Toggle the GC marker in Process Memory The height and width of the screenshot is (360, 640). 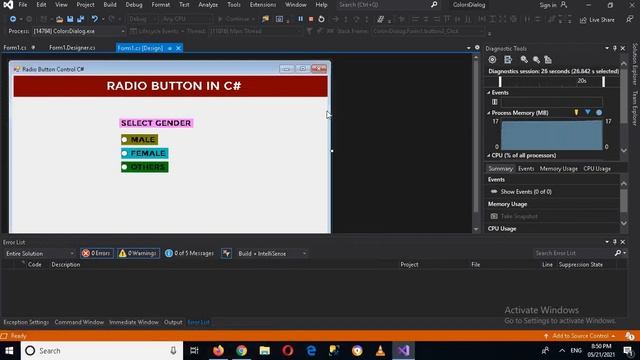pyautogui.click(x=576, y=112)
